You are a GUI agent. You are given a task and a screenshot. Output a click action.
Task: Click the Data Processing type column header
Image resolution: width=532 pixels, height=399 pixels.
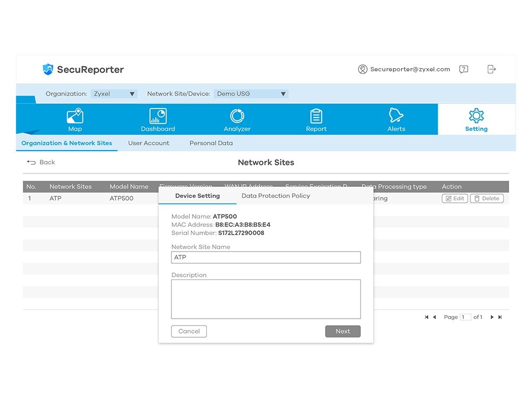point(394,187)
